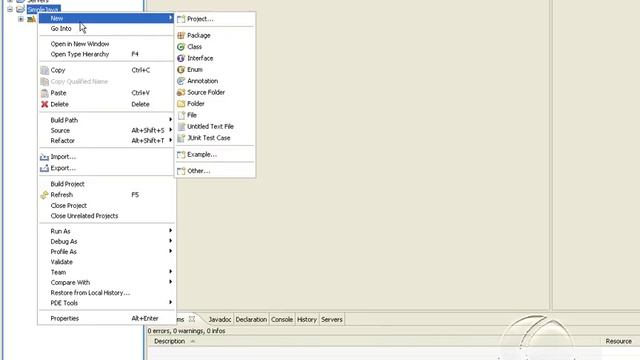Click the File icon in submenu
This screenshot has height=360, width=640.
tap(181, 115)
